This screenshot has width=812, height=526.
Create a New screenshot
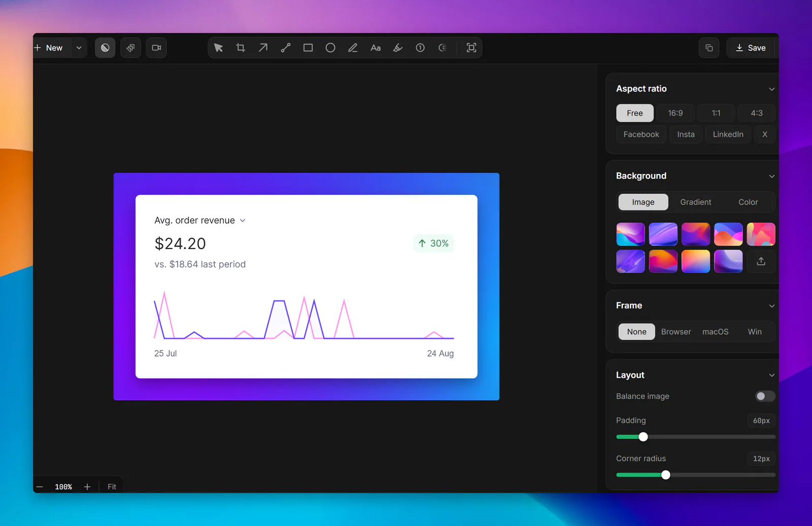[49, 48]
